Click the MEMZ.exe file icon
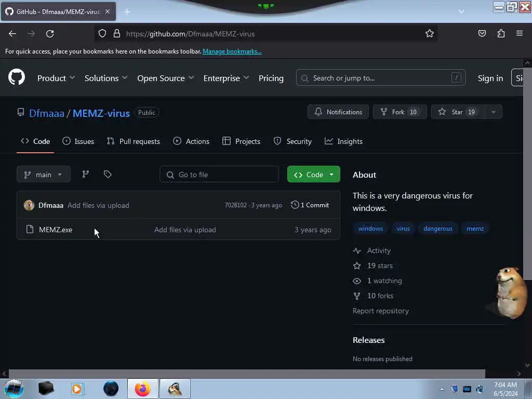The height and width of the screenshot is (399, 532). tap(30, 229)
